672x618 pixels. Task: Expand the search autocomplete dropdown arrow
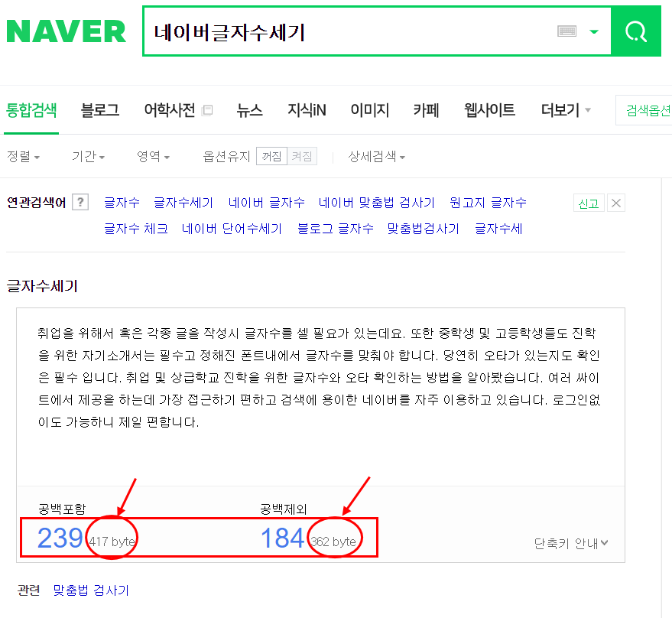click(x=594, y=31)
